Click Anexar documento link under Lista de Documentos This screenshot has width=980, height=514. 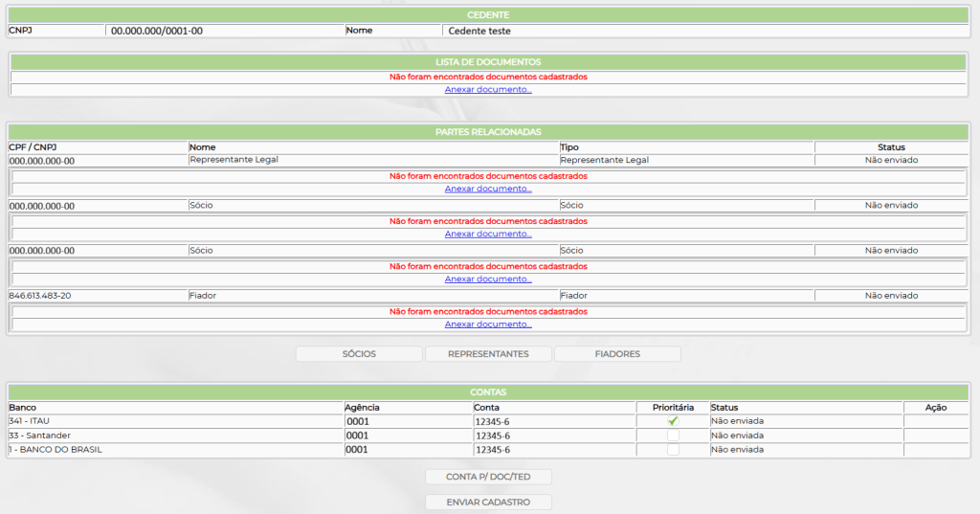(x=488, y=89)
